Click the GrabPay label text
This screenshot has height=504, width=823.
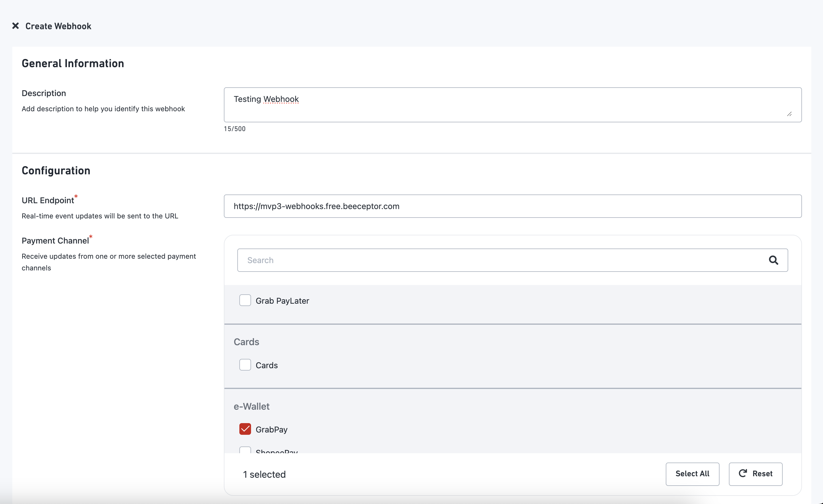pos(271,430)
